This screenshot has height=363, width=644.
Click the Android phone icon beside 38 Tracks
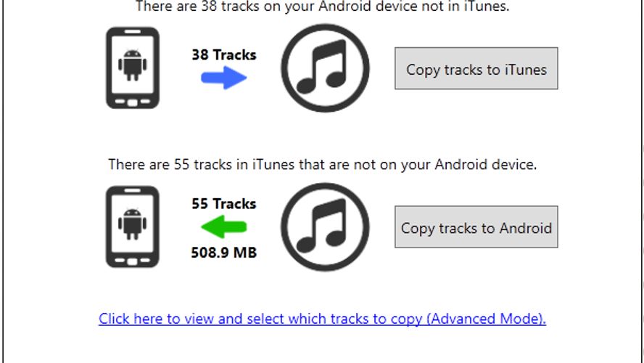click(x=132, y=68)
